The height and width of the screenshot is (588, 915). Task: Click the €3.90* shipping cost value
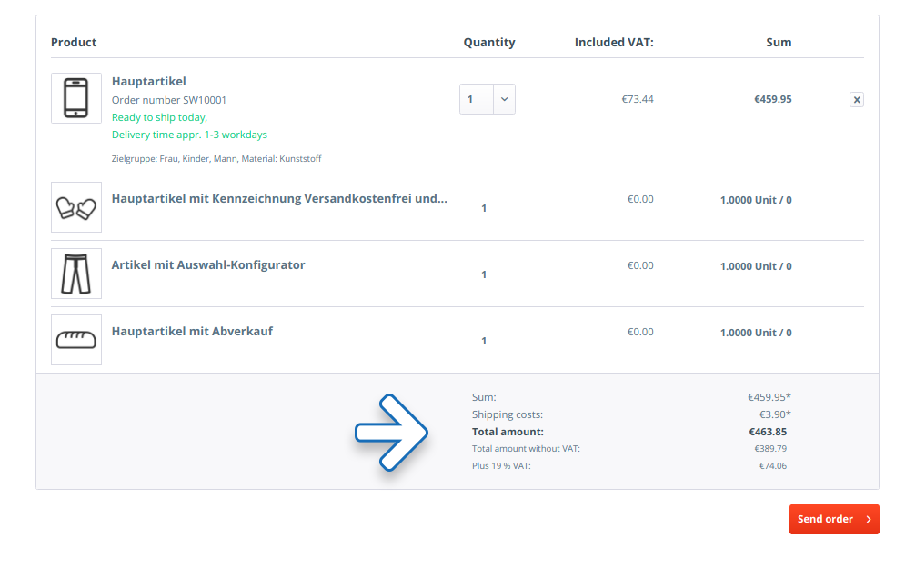pos(775,414)
